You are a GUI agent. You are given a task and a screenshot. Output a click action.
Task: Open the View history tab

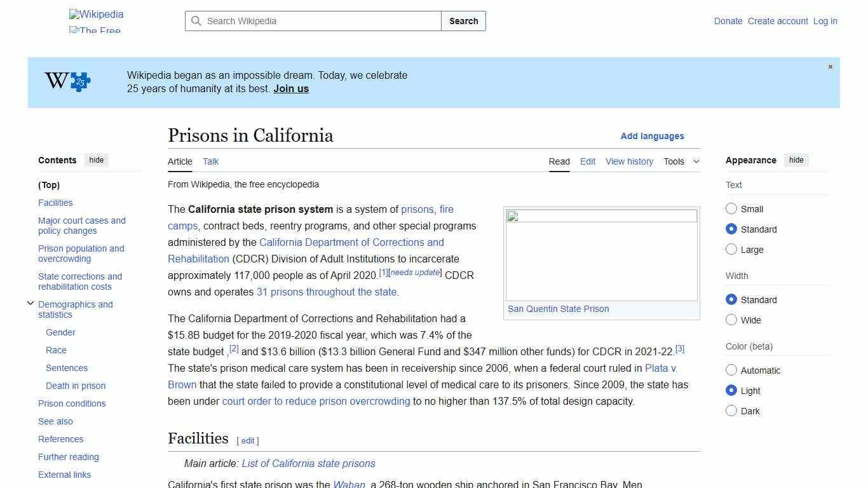(x=629, y=161)
